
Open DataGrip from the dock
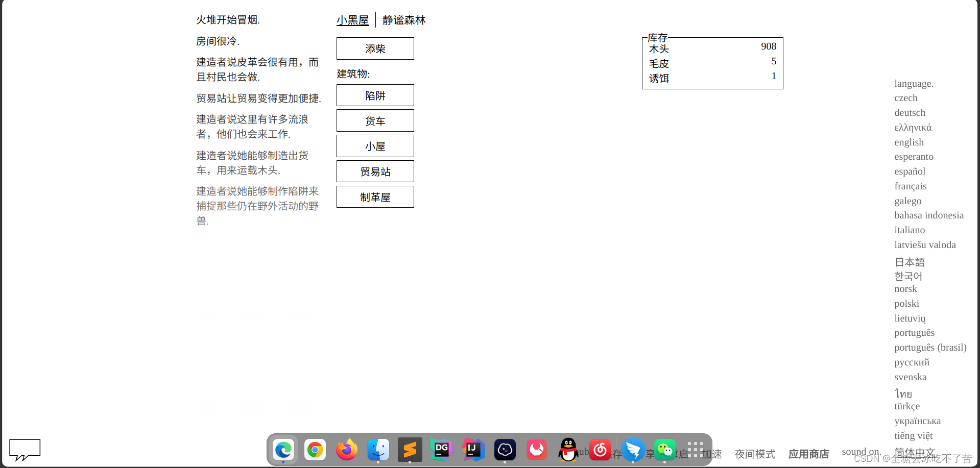[x=441, y=450]
